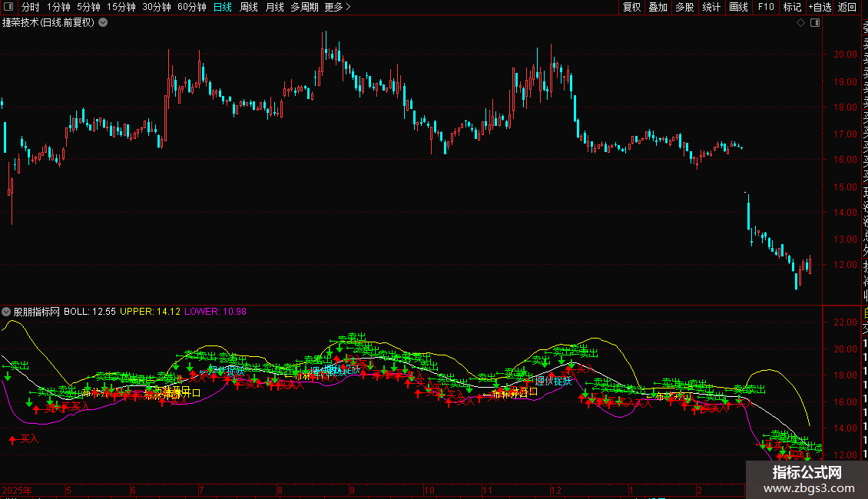Image resolution: width=868 pixels, height=499 pixels.
Task: Expand the 股朋指标网 indicator dropdown arrow
Action: pos(6,312)
